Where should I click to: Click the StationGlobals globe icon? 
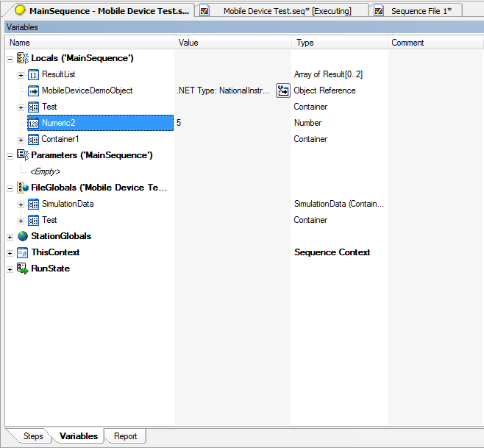[22, 236]
